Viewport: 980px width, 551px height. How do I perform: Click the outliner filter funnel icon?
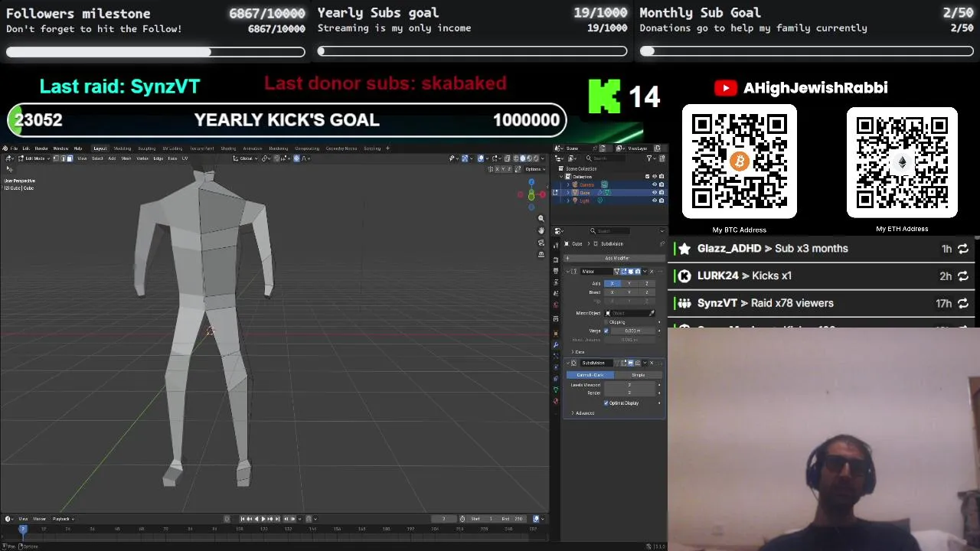(649, 158)
